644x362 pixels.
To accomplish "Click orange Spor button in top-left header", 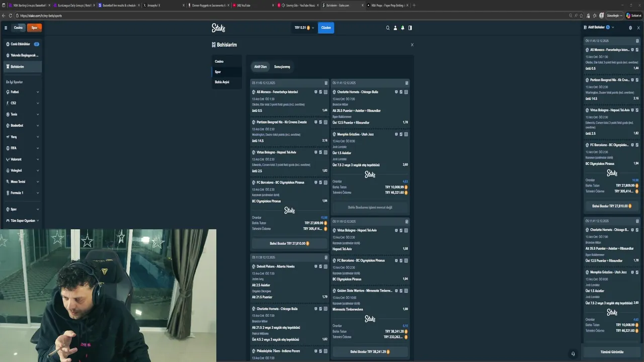I will coord(34,28).
